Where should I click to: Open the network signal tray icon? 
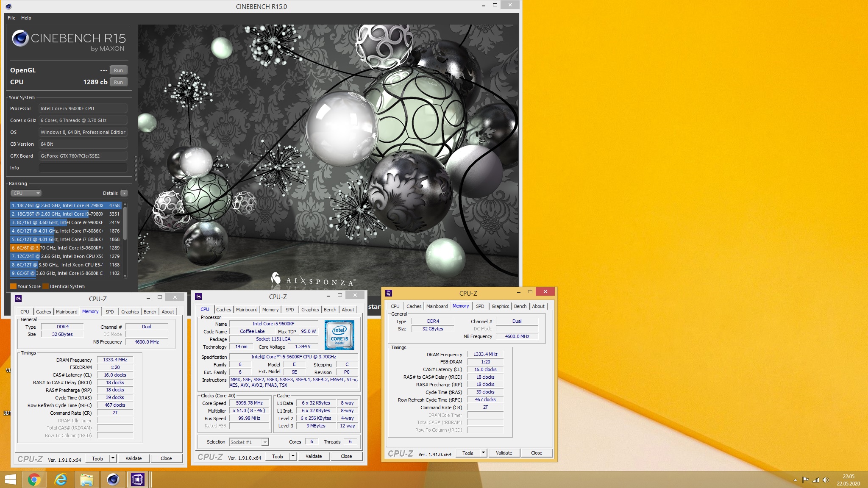[x=816, y=480]
